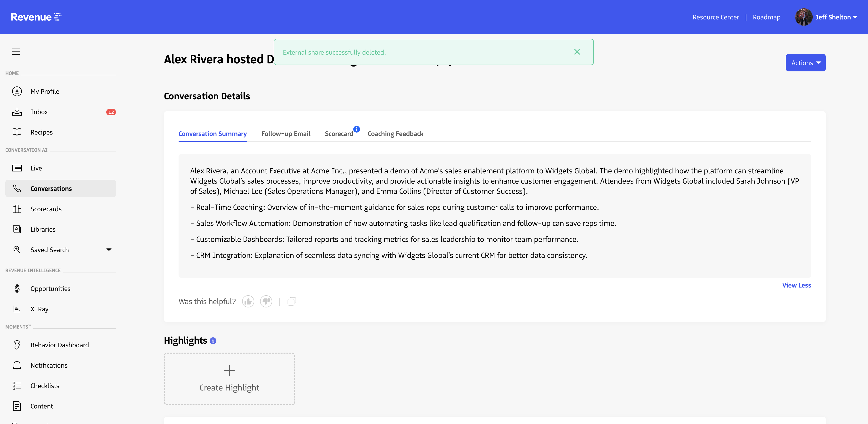Expand the Saved Search dropdown arrow
This screenshot has height=424, width=868.
pos(109,250)
